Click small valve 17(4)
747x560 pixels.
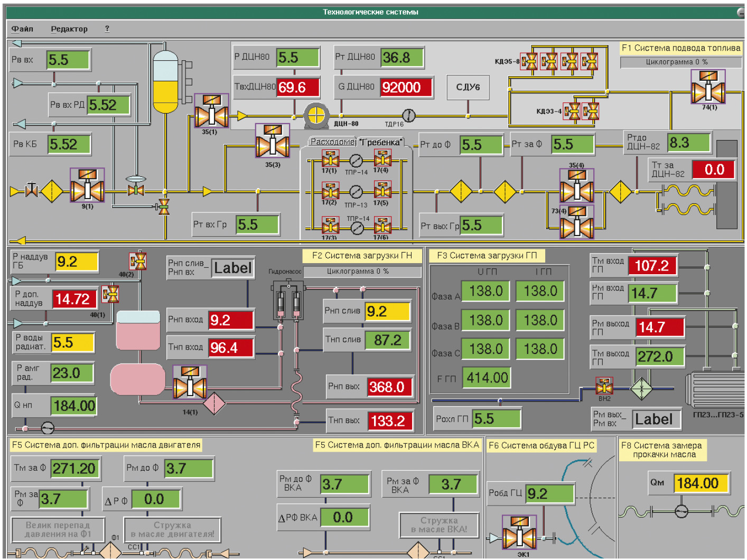click(x=382, y=158)
